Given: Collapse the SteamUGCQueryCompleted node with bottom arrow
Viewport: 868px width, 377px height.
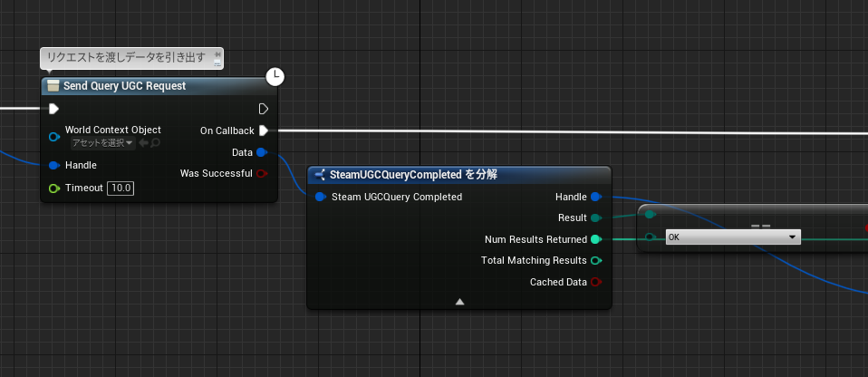Looking at the screenshot, I should tap(459, 302).
